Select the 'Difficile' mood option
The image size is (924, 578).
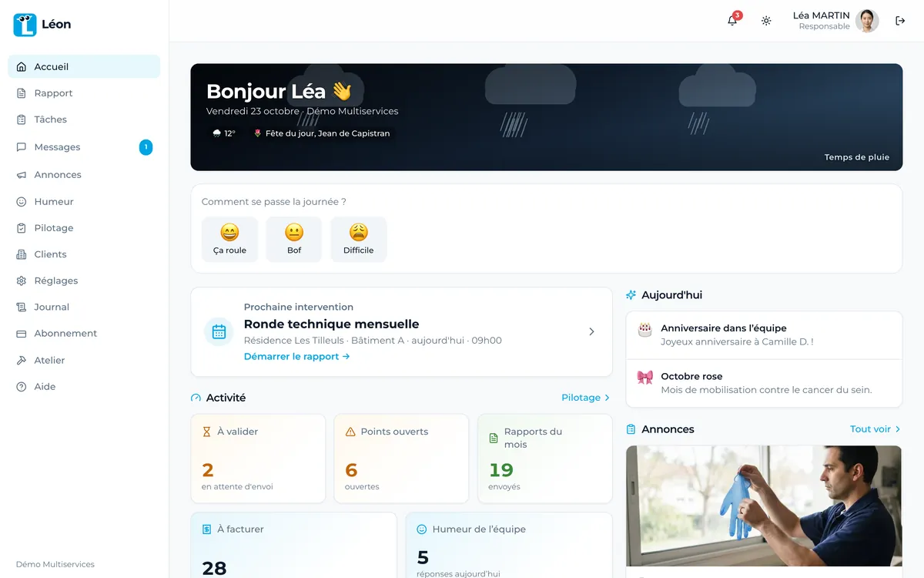(x=359, y=240)
